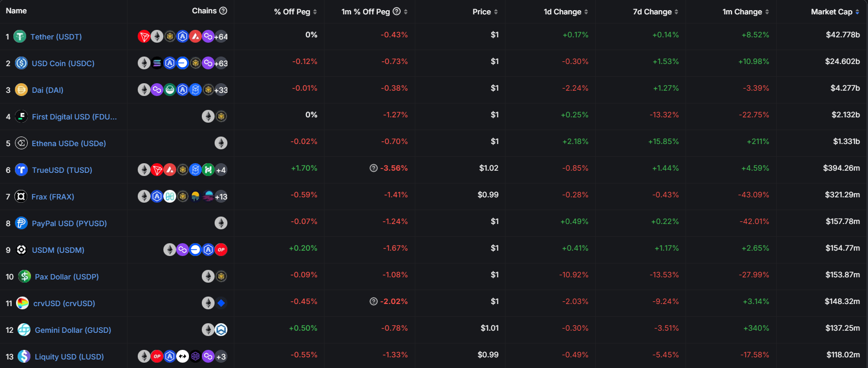The height and width of the screenshot is (368, 868).
Task: Click crvUSD's off-peg question mark icon
Action: click(374, 301)
